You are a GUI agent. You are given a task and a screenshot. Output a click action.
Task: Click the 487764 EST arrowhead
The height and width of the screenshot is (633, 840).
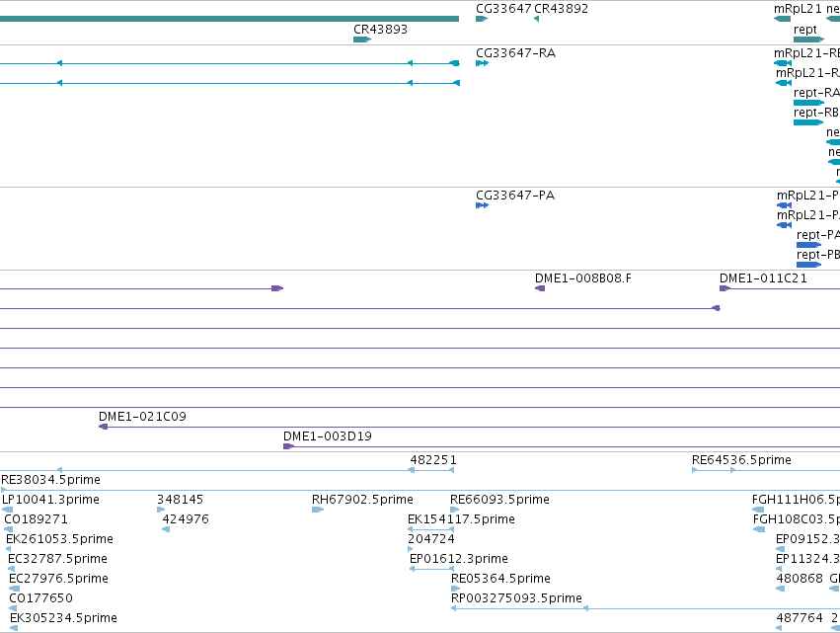[780, 628]
